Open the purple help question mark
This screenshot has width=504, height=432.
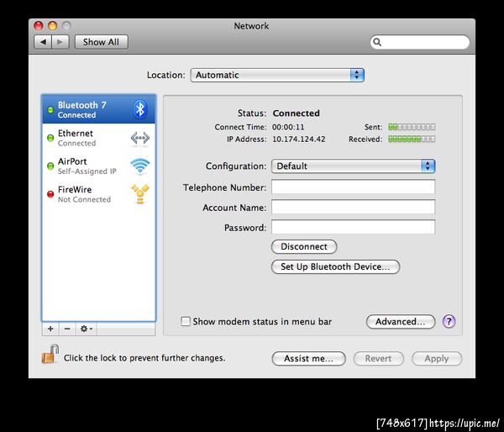(449, 321)
